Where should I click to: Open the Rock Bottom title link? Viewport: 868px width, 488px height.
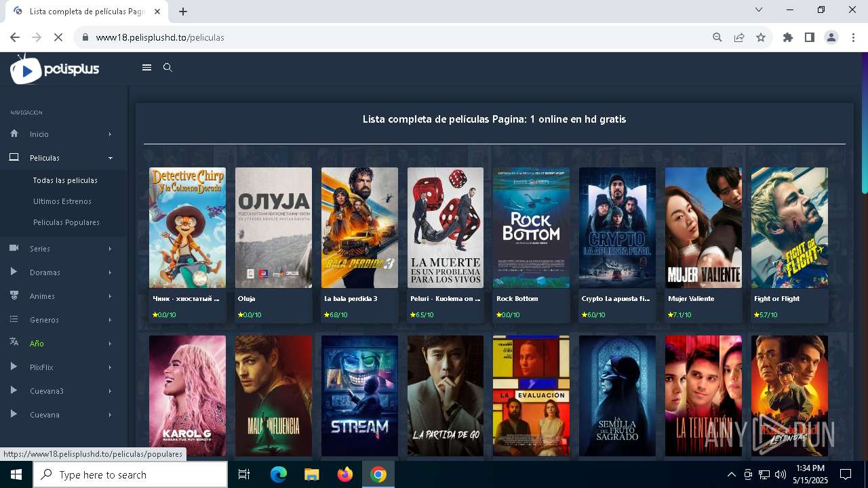click(x=517, y=298)
